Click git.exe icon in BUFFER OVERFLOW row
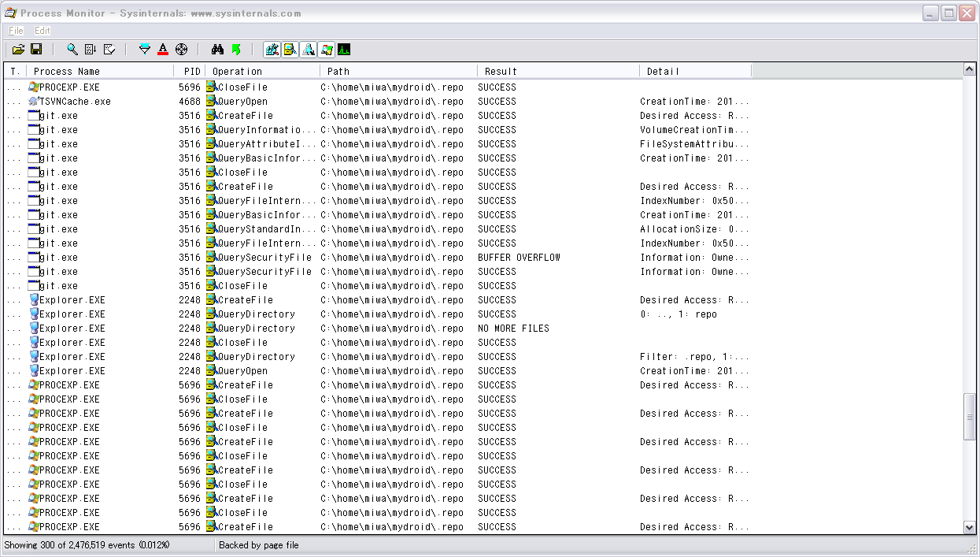 pos(33,258)
